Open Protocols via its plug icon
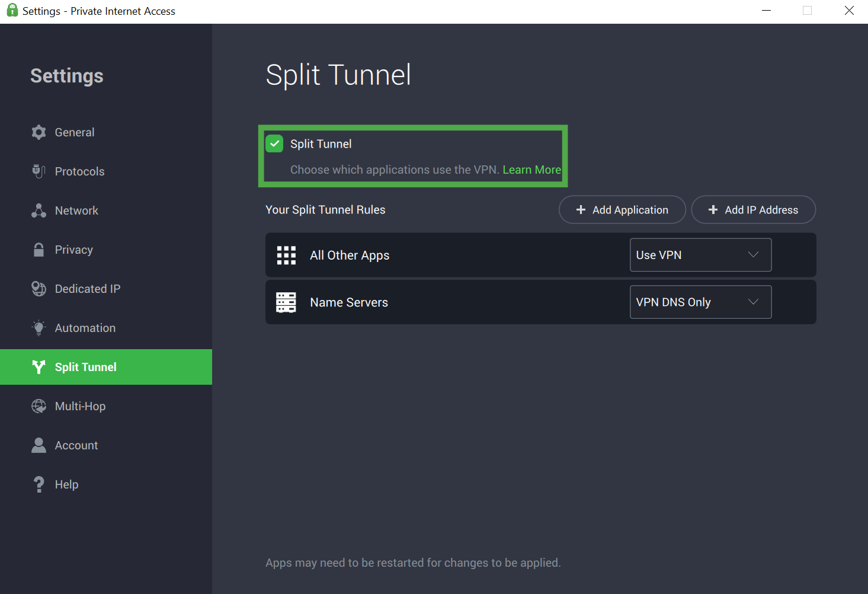868x594 pixels. click(39, 171)
